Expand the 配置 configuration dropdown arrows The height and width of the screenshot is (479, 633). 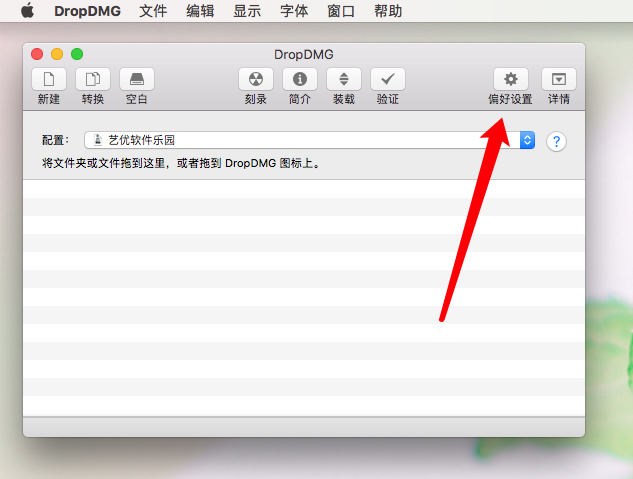point(527,140)
